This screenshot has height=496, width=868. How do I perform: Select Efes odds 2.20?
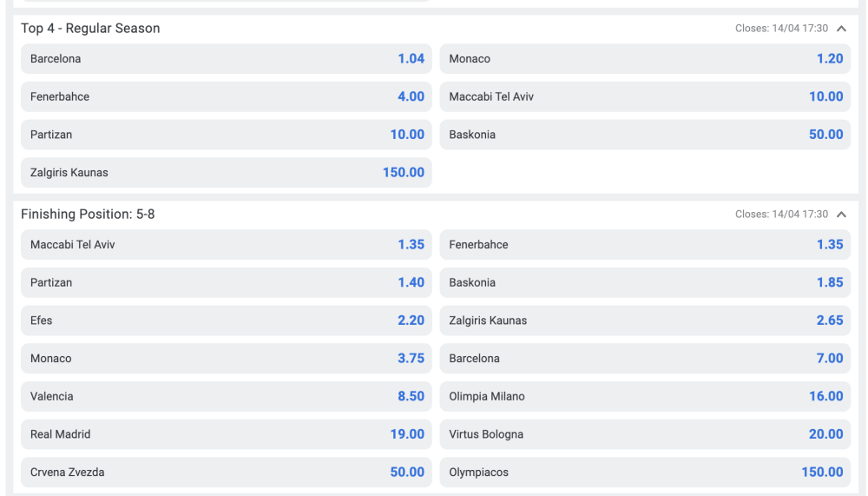[x=227, y=321]
